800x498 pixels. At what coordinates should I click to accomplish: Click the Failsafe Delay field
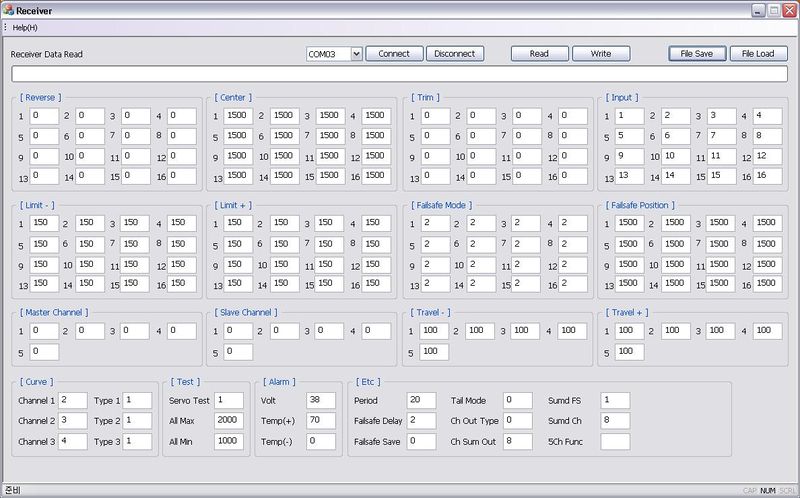coord(421,421)
